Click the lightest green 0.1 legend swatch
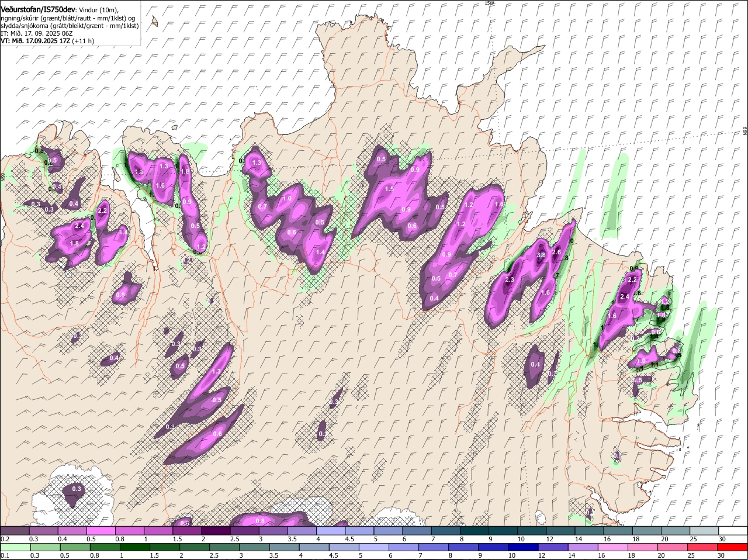The image size is (748, 560). (15, 547)
